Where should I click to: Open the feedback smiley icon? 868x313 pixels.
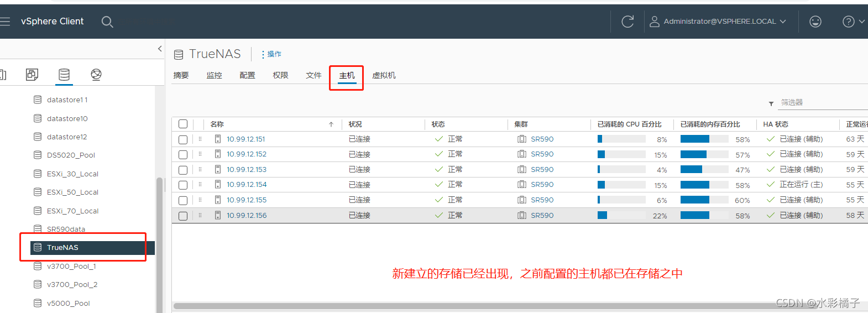point(815,22)
